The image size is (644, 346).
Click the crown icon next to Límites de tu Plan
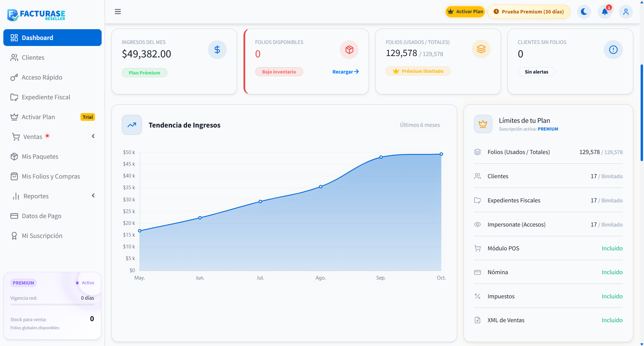click(x=483, y=124)
